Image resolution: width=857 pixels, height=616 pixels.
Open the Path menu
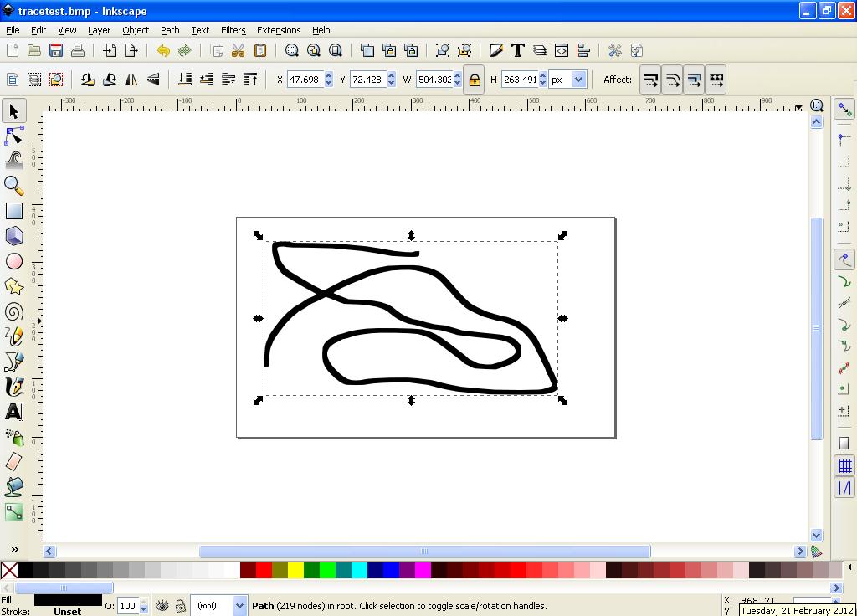[170, 30]
